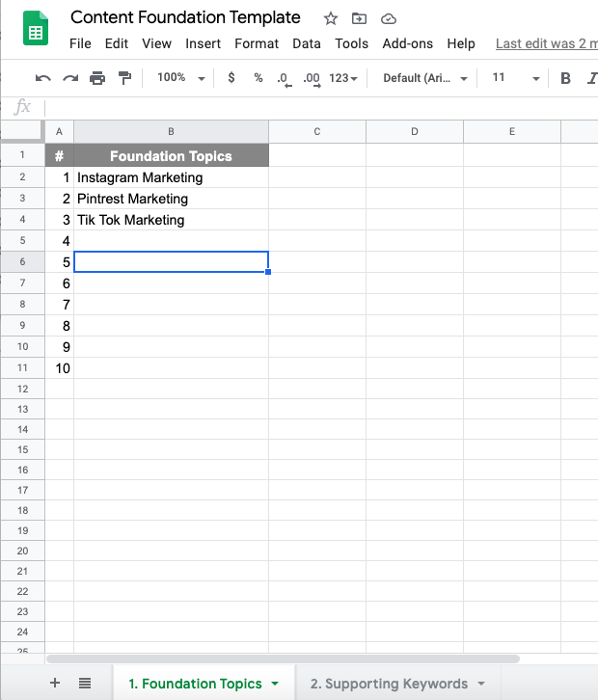Select column B header
The height and width of the screenshot is (700, 598).
coord(171,132)
